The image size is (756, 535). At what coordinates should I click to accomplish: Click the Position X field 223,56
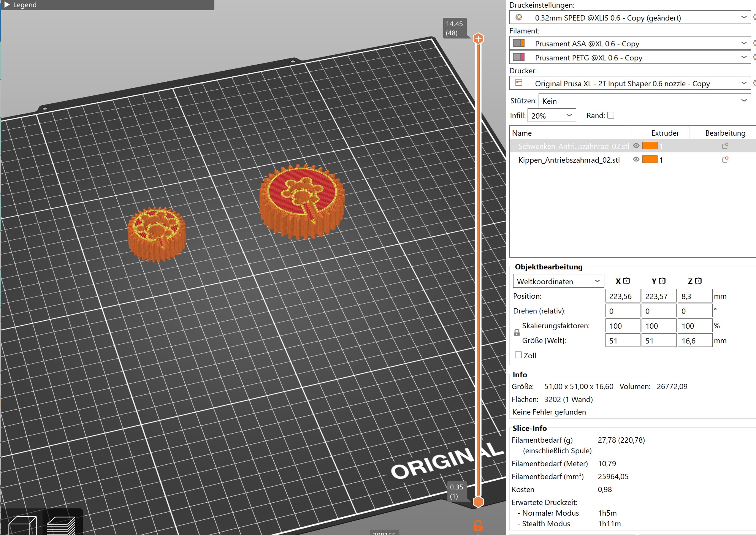click(623, 296)
